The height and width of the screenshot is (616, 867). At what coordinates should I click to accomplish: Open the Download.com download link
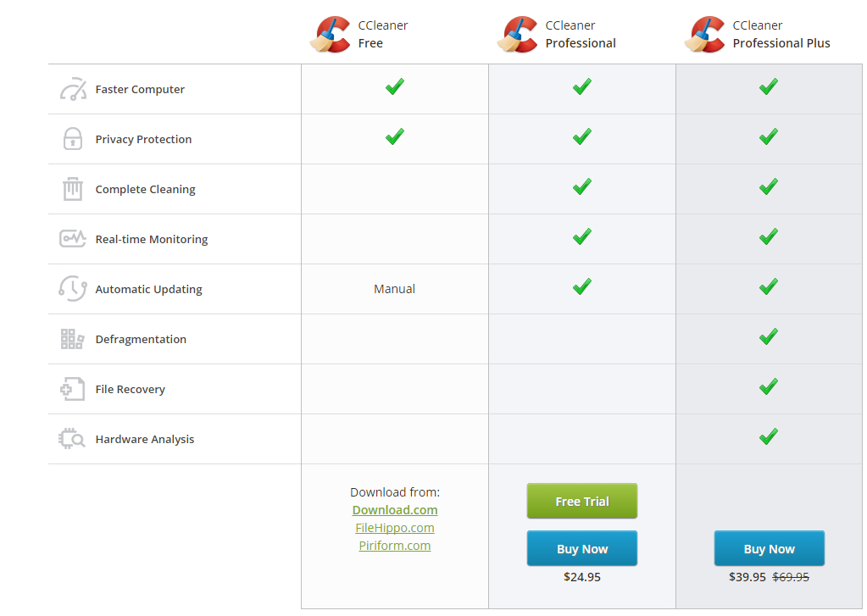pyautogui.click(x=395, y=510)
